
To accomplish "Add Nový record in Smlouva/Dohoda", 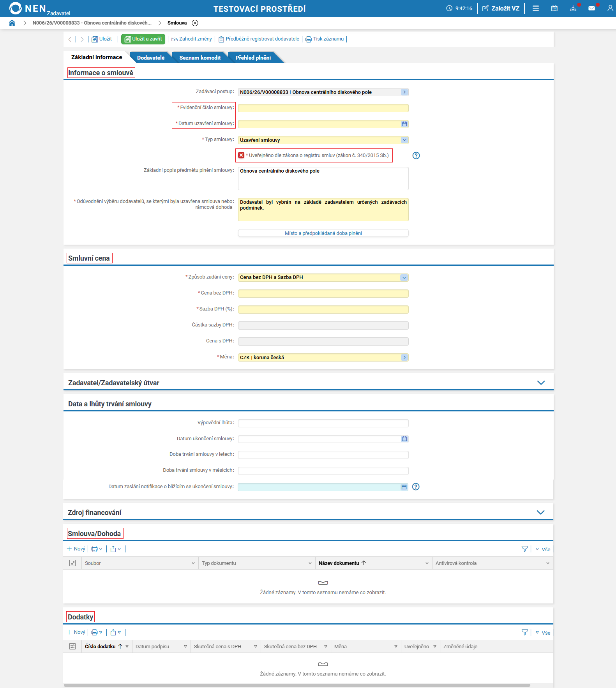I will pos(76,549).
